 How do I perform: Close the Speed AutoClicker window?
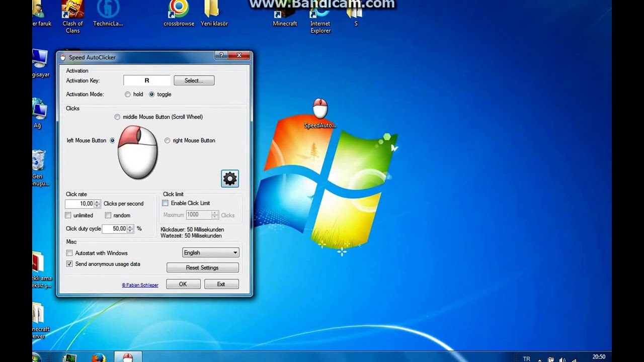click(239, 55)
